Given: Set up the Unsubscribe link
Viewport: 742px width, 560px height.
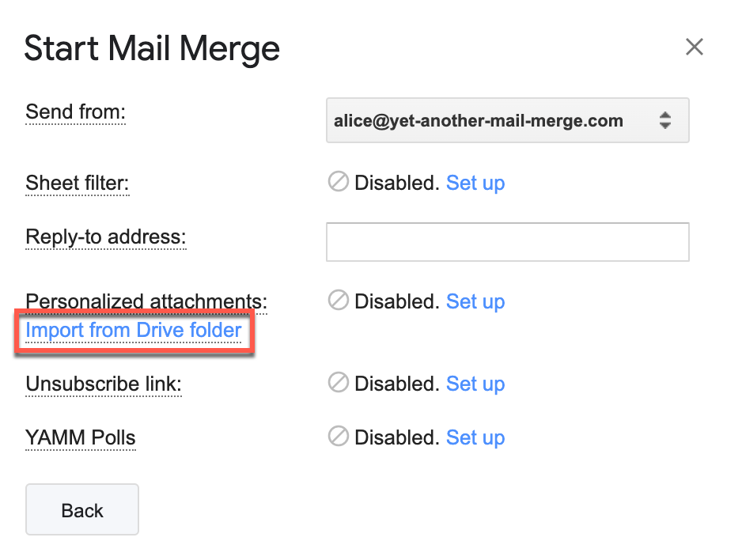Looking at the screenshot, I should [x=475, y=384].
